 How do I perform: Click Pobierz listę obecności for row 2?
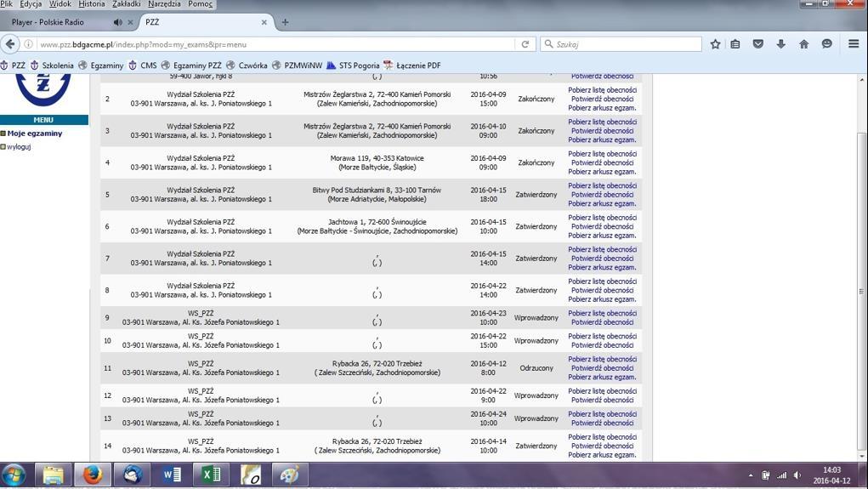(602, 89)
